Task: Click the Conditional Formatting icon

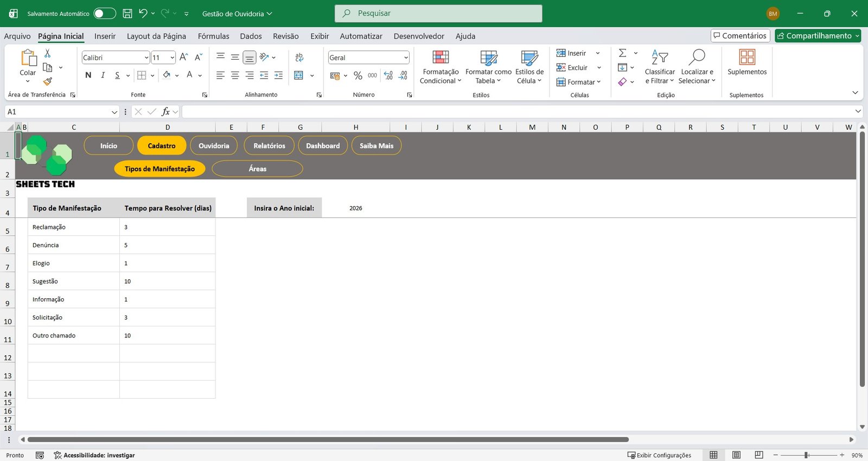Action: pyautogui.click(x=441, y=57)
